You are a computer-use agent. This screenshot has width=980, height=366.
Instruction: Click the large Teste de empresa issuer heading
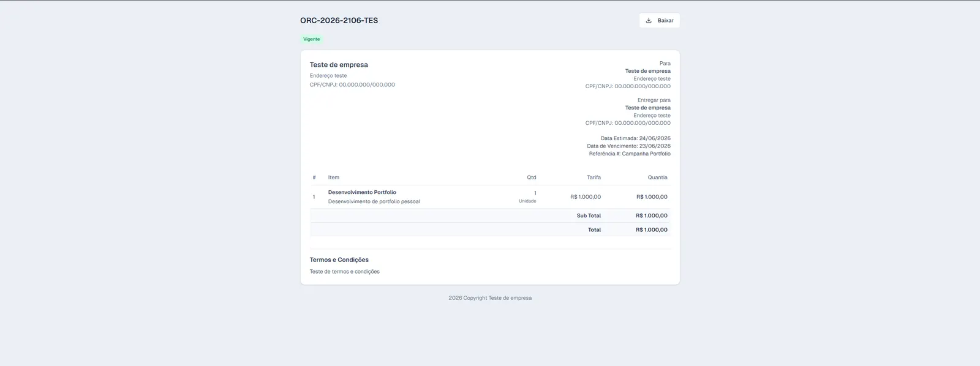point(339,64)
